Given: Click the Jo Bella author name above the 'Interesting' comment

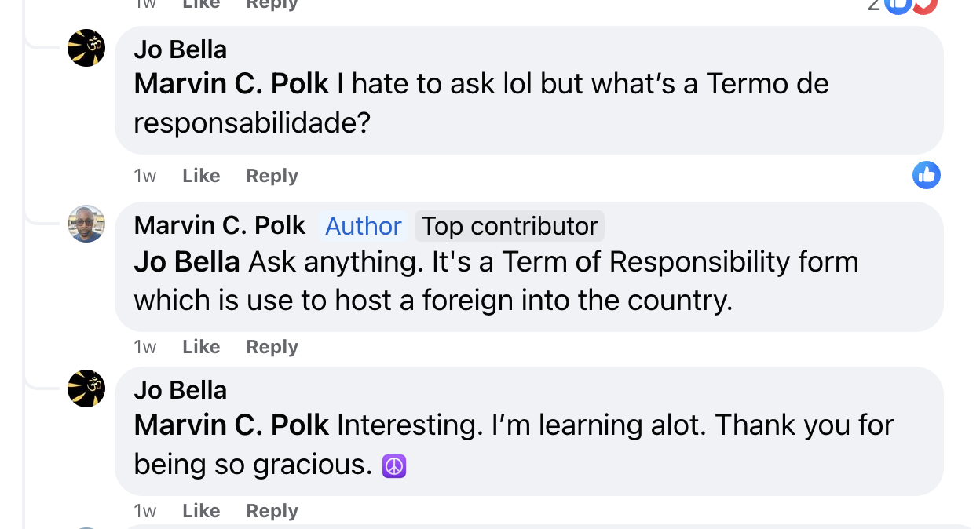Looking at the screenshot, I should (x=180, y=390).
